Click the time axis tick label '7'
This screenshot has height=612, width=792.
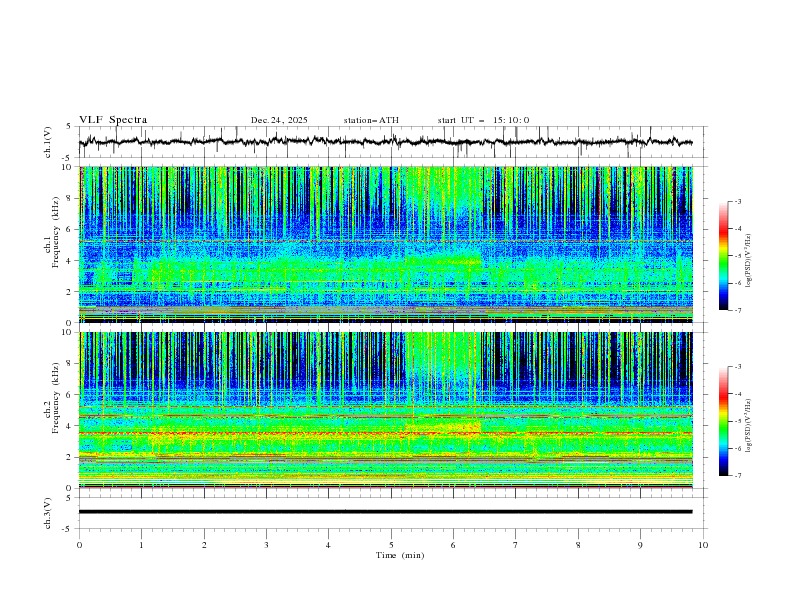[x=516, y=545]
